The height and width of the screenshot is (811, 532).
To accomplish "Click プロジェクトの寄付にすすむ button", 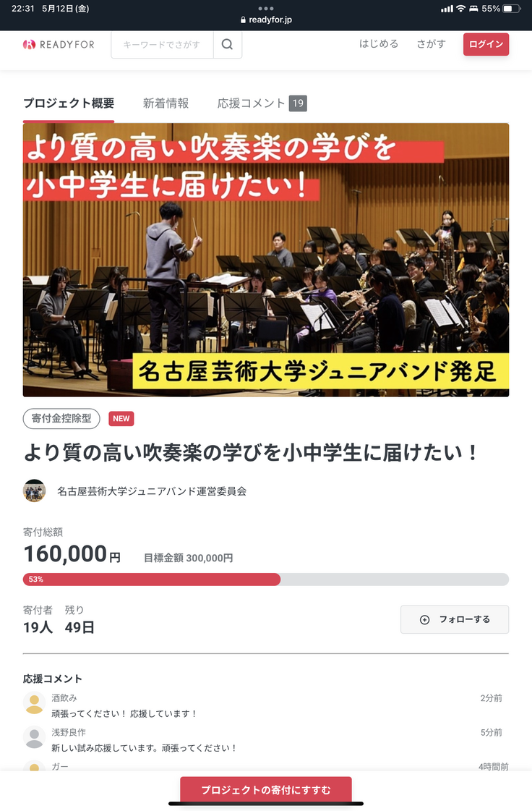I will pos(266,790).
